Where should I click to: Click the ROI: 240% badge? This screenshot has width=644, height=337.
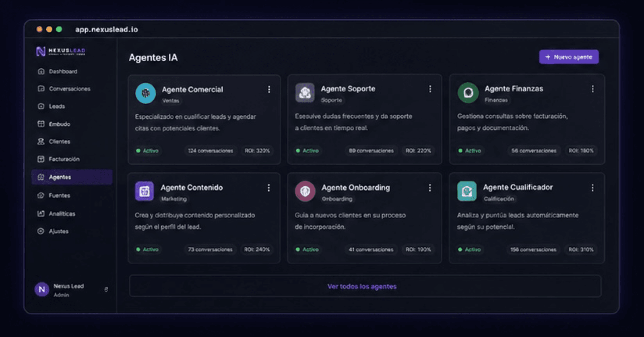pos(257,249)
